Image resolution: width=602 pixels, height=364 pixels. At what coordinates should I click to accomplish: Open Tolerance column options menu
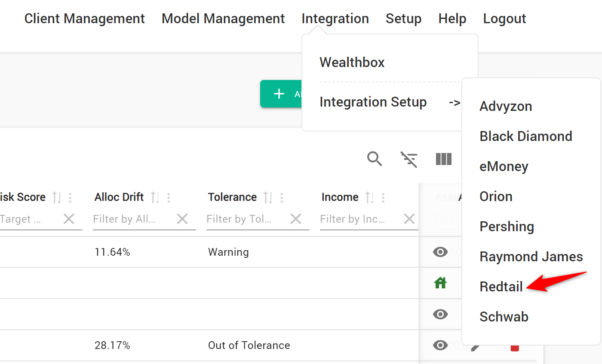(x=282, y=197)
